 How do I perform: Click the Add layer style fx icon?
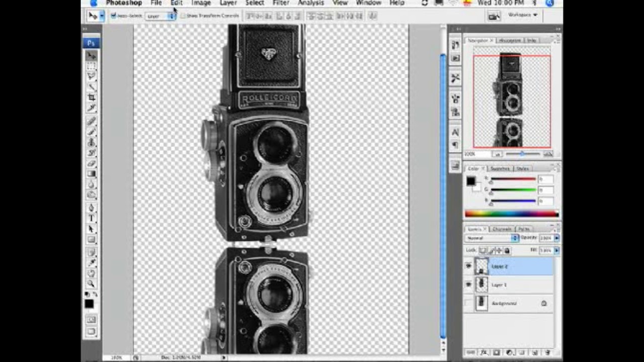pos(484,353)
